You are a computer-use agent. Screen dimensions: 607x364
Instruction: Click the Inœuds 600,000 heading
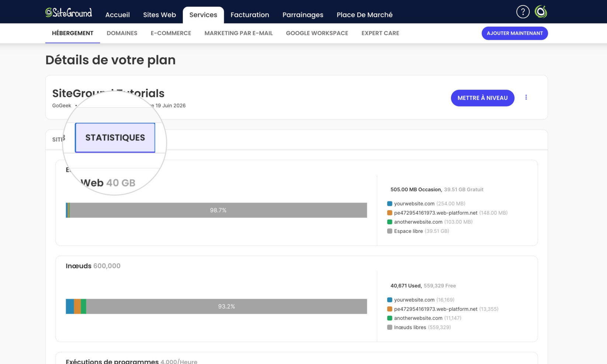pyautogui.click(x=93, y=266)
